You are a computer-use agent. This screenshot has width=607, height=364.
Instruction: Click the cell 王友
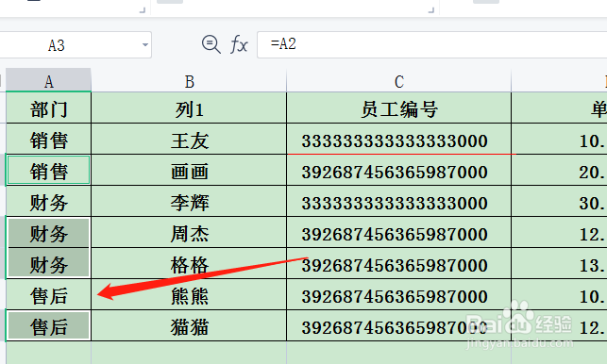pos(189,140)
